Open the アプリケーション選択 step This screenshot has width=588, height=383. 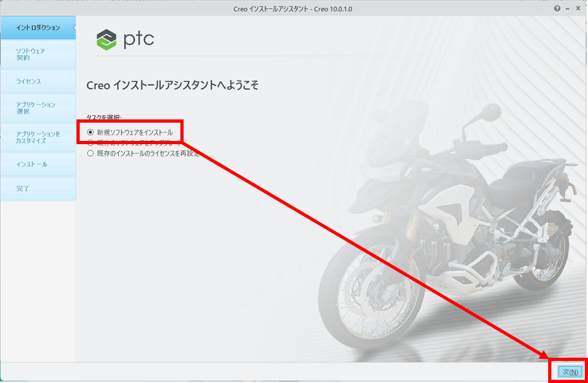click(x=38, y=108)
